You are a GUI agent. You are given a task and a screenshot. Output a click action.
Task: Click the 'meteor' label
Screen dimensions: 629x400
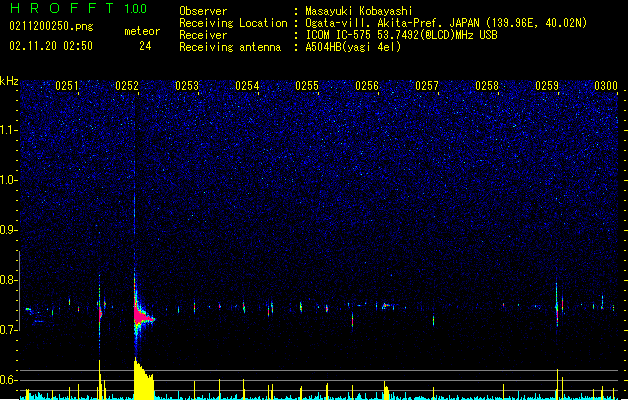click(x=142, y=31)
